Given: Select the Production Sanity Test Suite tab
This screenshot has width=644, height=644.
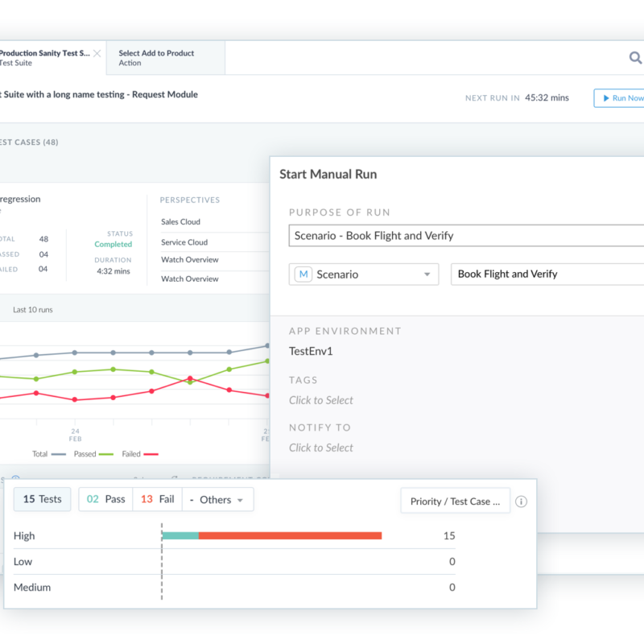Looking at the screenshot, I should (x=44, y=58).
